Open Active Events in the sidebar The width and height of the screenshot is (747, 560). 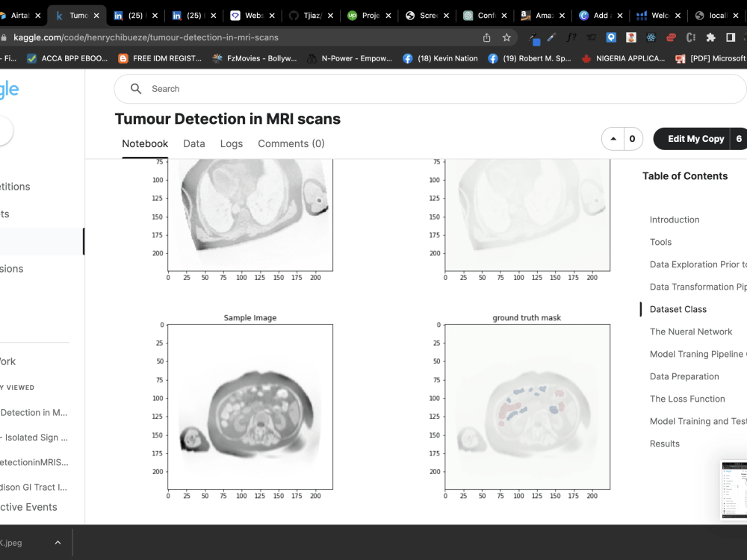point(28,507)
